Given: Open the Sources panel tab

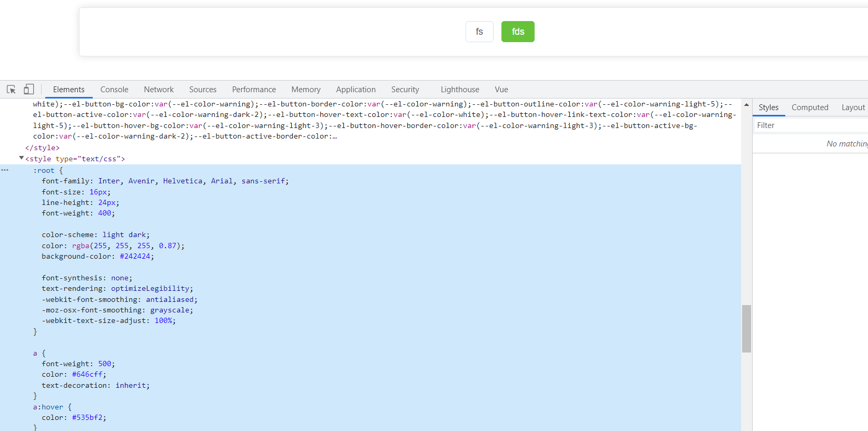Looking at the screenshot, I should (x=203, y=90).
